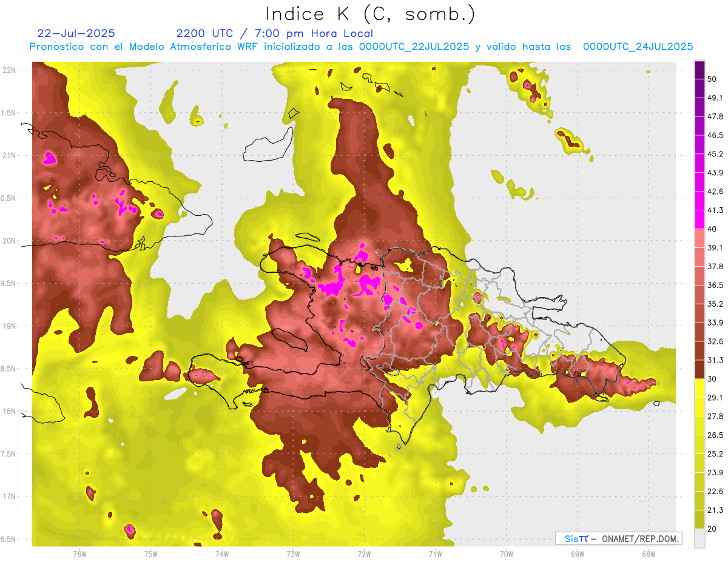Select the '72W' longitude tick label
The height and width of the screenshot is (562, 728).
tap(364, 554)
